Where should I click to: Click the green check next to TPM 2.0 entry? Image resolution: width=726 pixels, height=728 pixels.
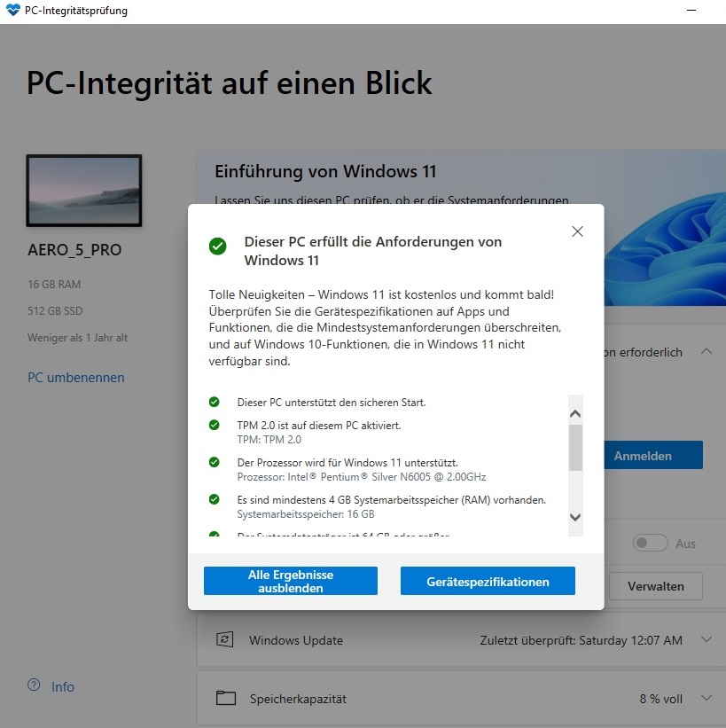[x=214, y=425]
